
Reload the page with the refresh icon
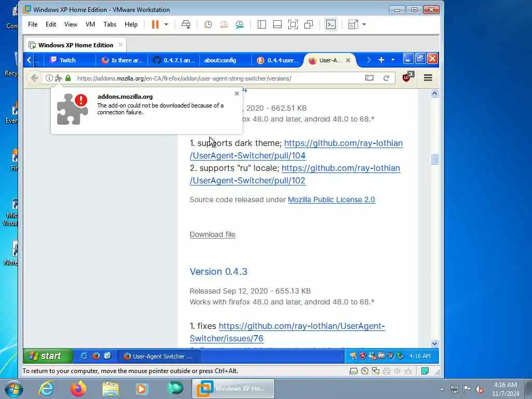pyautogui.click(x=386, y=78)
